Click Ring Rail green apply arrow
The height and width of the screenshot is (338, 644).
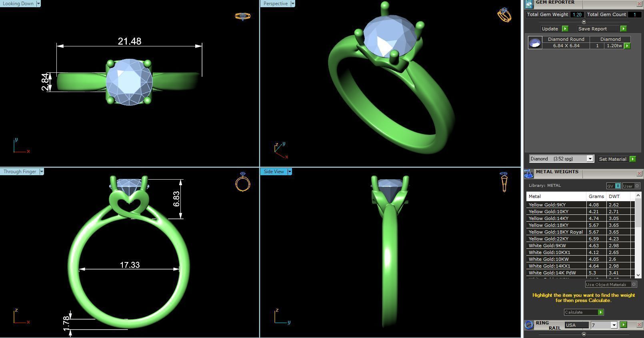[x=623, y=325]
